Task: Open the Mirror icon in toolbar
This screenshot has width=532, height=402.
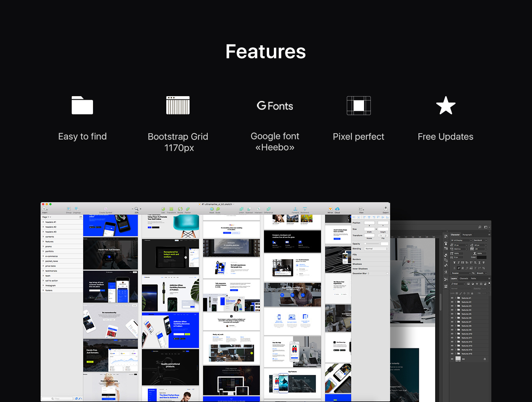Action: pyautogui.click(x=330, y=209)
